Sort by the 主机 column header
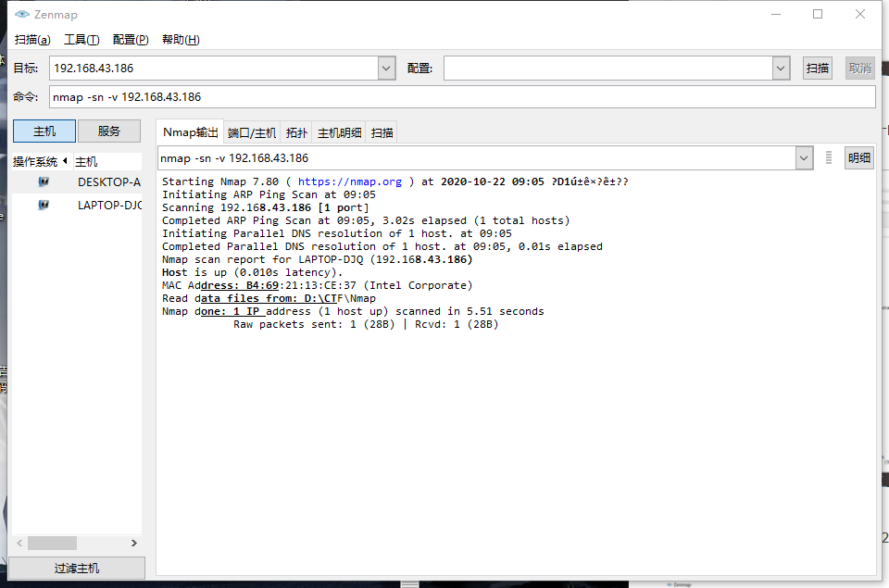Image resolution: width=889 pixels, height=588 pixels. point(107,162)
